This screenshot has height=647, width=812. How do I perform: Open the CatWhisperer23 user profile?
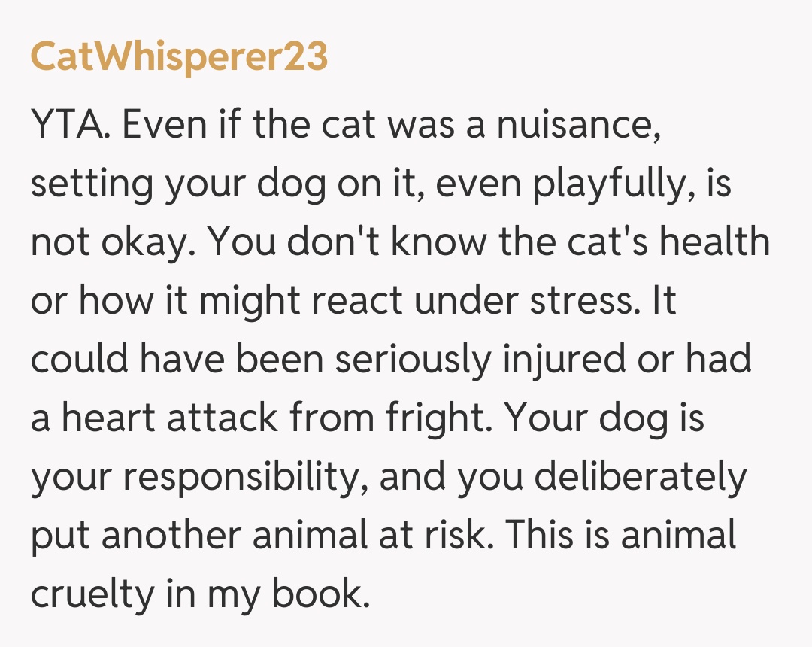(179, 57)
